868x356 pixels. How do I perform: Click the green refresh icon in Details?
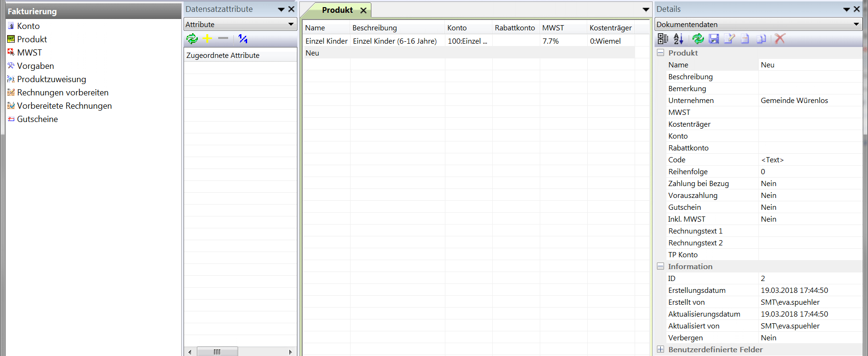(x=698, y=38)
